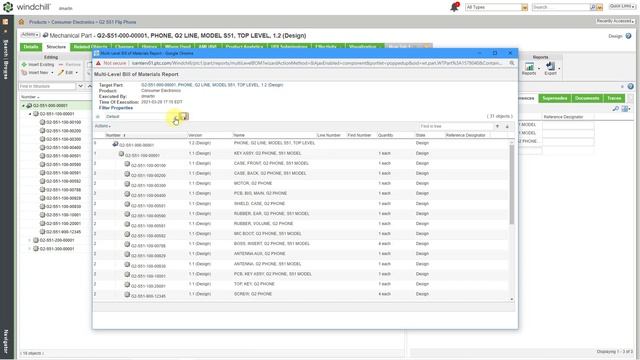Image resolution: width=640 pixels, height=360 pixels.
Task: Sort report by Quantity column header
Action: tap(385, 135)
